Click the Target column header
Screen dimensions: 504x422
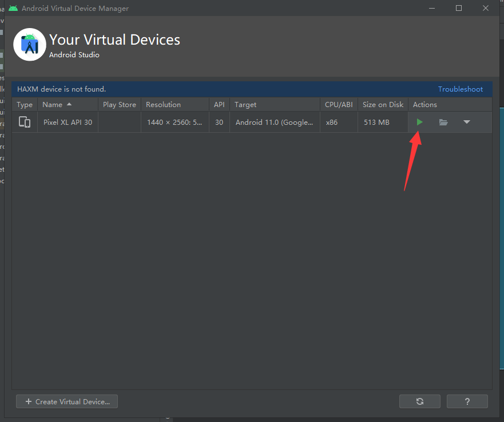point(275,105)
